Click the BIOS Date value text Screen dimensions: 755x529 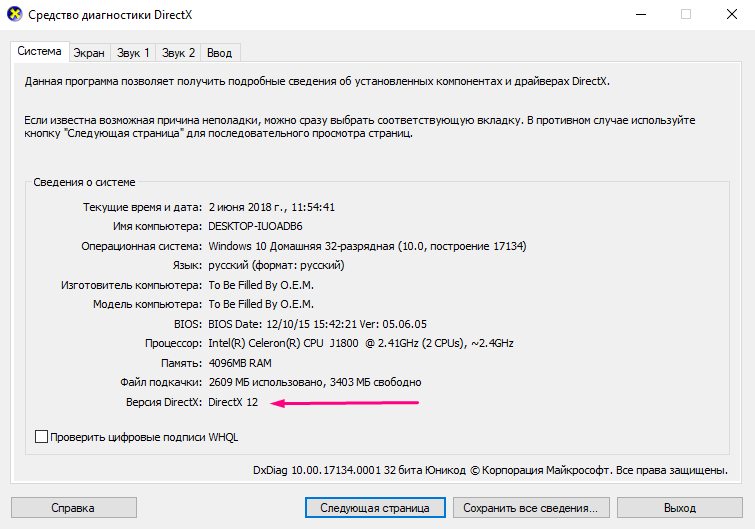point(317,324)
